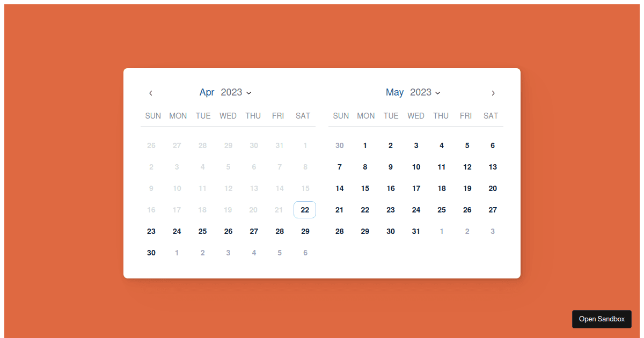Click the Apr month label

click(x=207, y=92)
